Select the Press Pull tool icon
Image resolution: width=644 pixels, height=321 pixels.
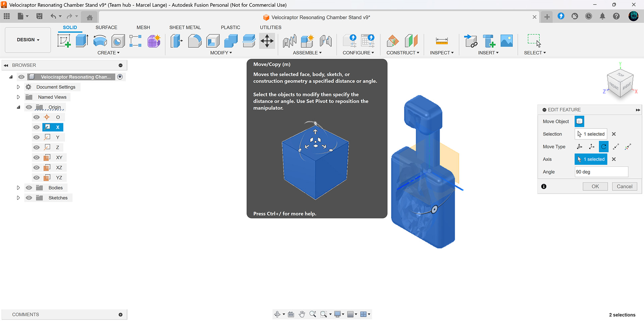(176, 41)
